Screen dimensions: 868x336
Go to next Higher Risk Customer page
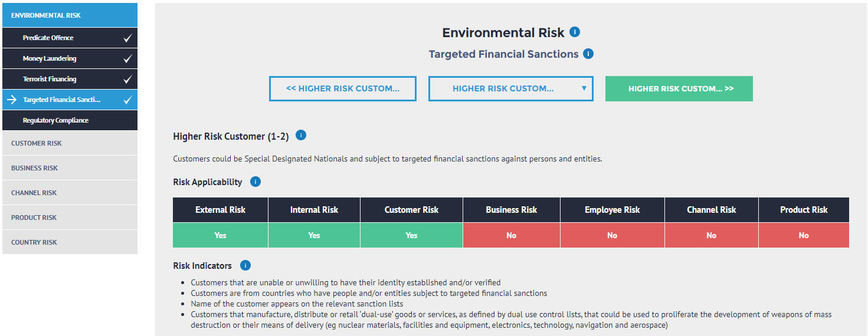[679, 88]
